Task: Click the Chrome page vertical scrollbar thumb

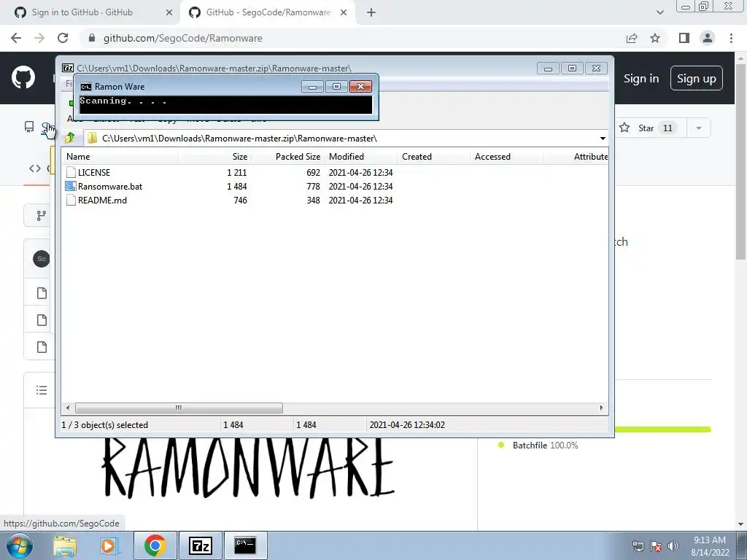Action: point(740,161)
